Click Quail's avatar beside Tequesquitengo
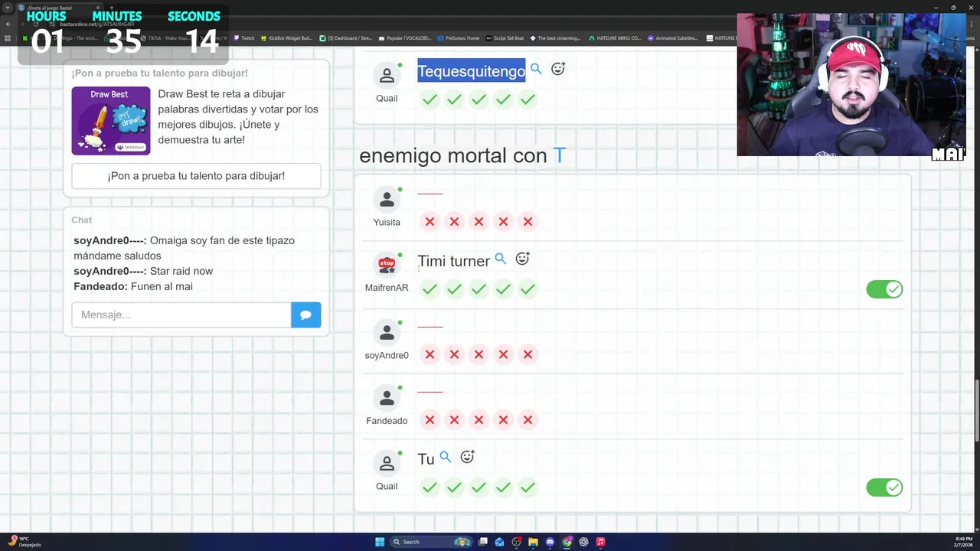This screenshot has width=980, height=551. (x=387, y=76)
